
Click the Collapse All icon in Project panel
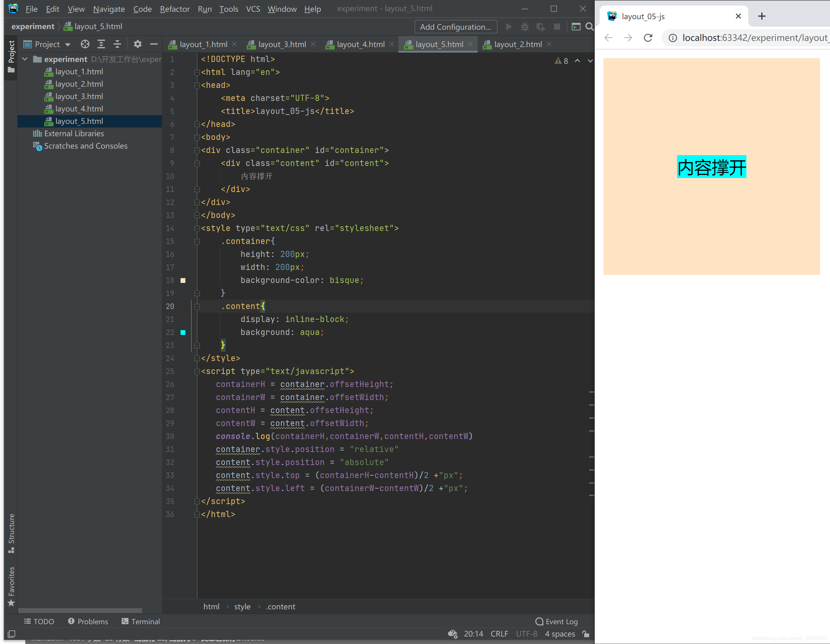(117, 44)
